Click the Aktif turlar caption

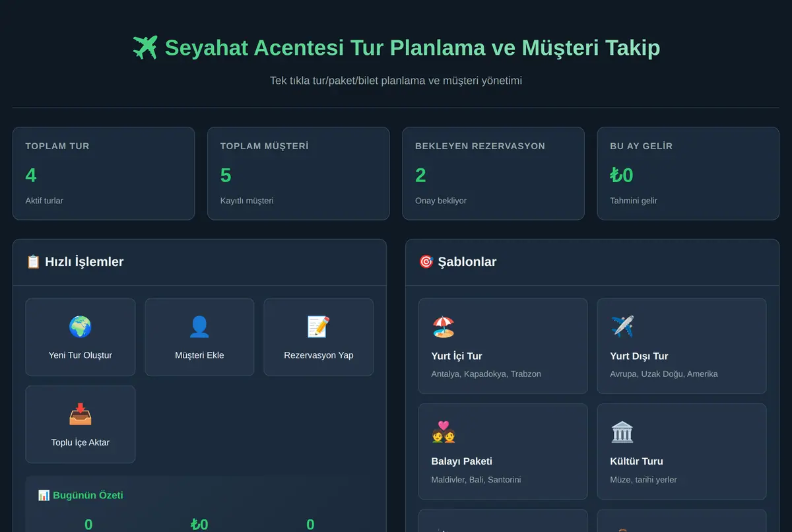[x=44, y=201]
